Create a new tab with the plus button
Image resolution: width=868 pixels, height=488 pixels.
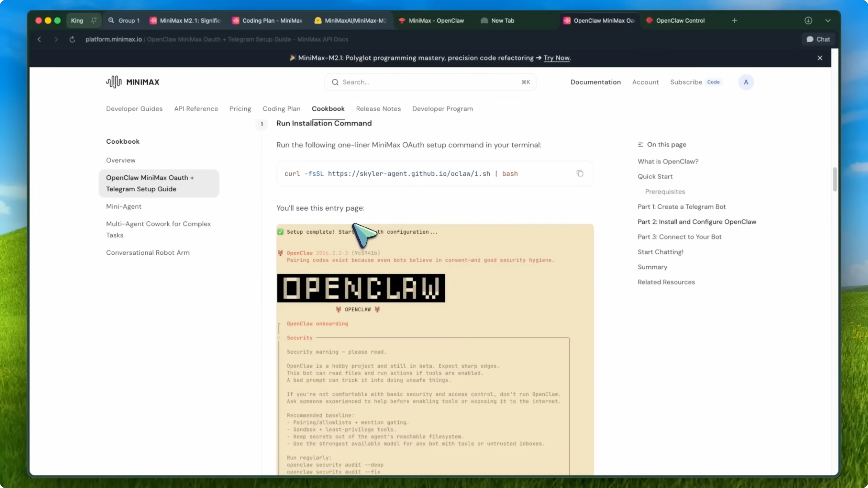click(734, 21)
